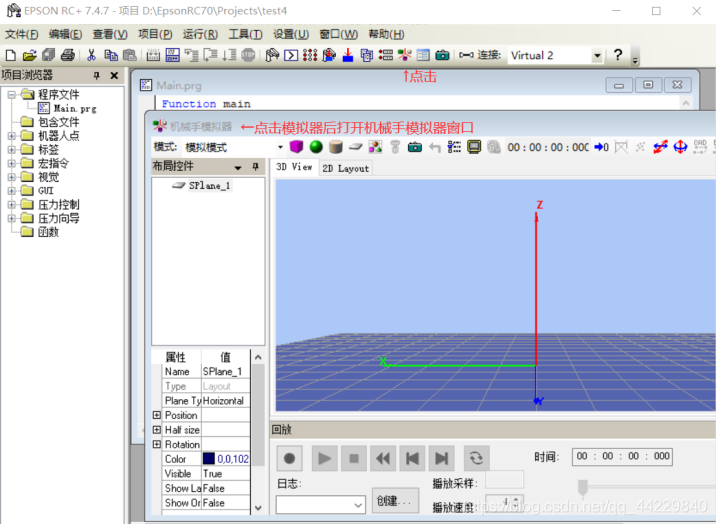Add a plane object
The height and width of the screenshot is (525, 717).
pos(355,147)
